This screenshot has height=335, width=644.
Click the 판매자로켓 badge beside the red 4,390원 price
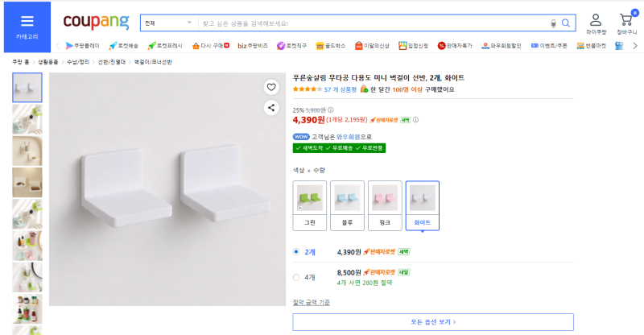[384, 120]
